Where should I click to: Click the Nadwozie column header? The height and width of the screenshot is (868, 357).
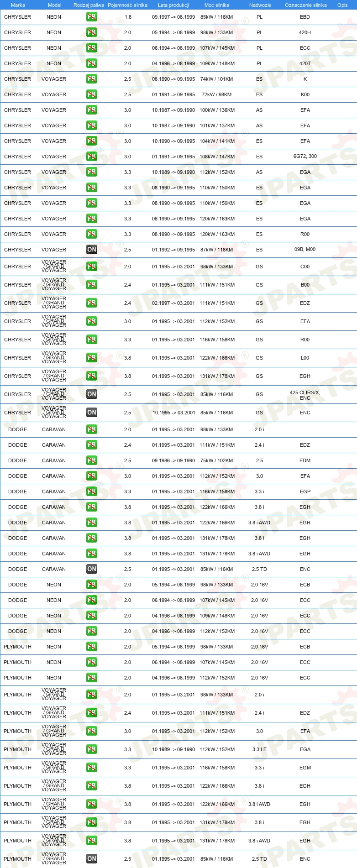(x=260, y=5)
